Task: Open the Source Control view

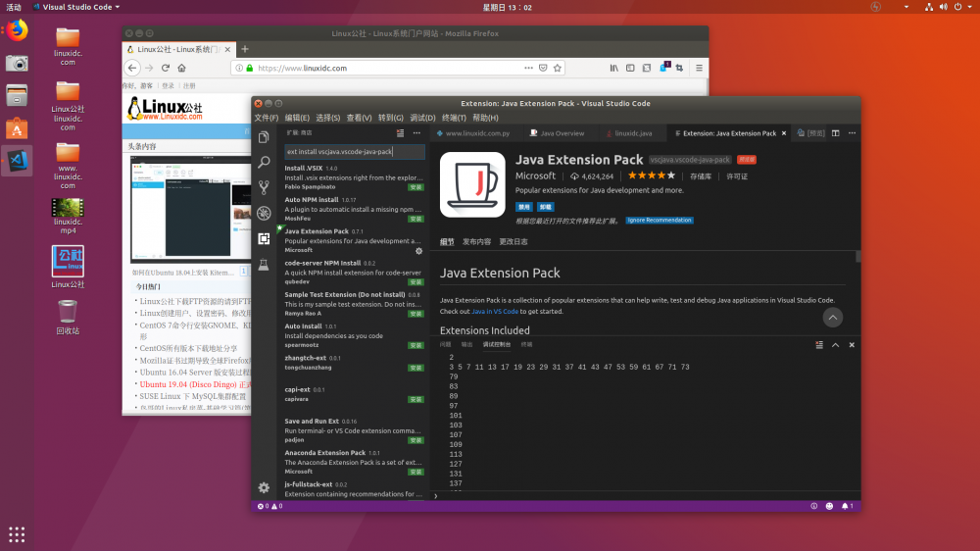Action: (264, 187)
